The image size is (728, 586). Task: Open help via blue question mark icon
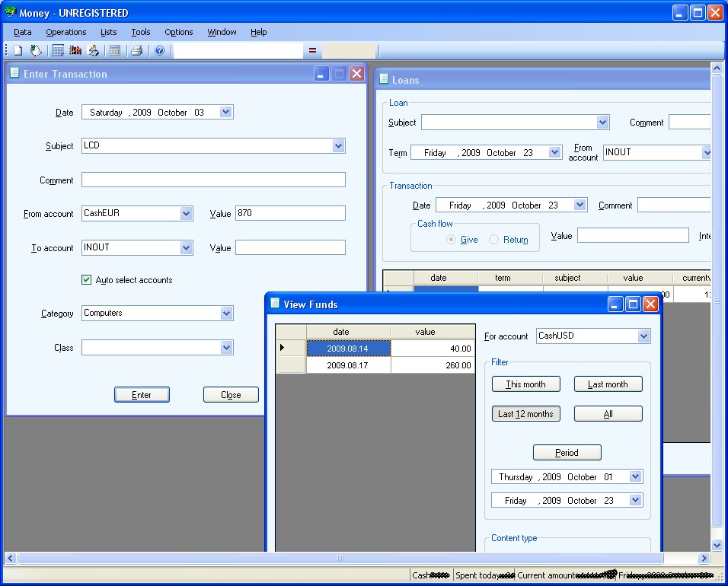159,51
